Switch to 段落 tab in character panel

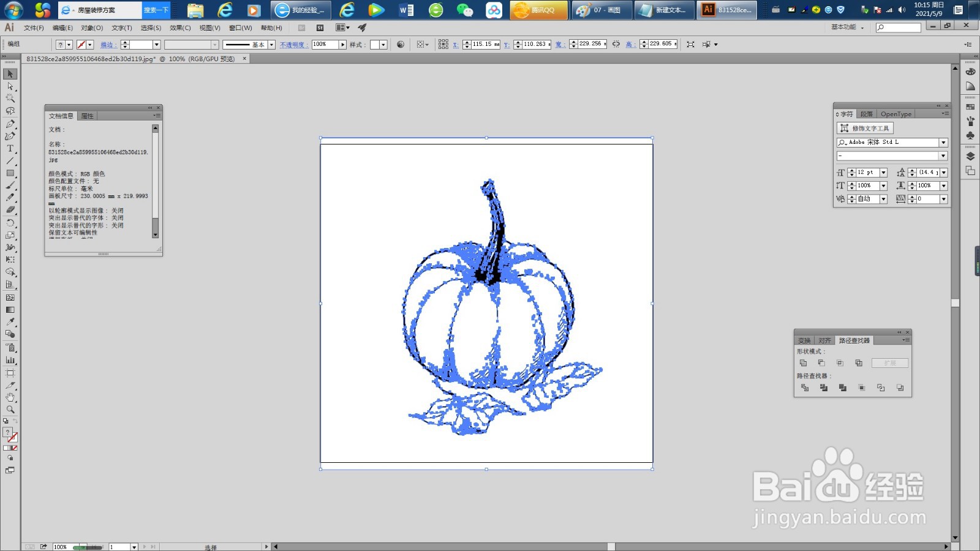pyautogui.click(x=866, y=114)
